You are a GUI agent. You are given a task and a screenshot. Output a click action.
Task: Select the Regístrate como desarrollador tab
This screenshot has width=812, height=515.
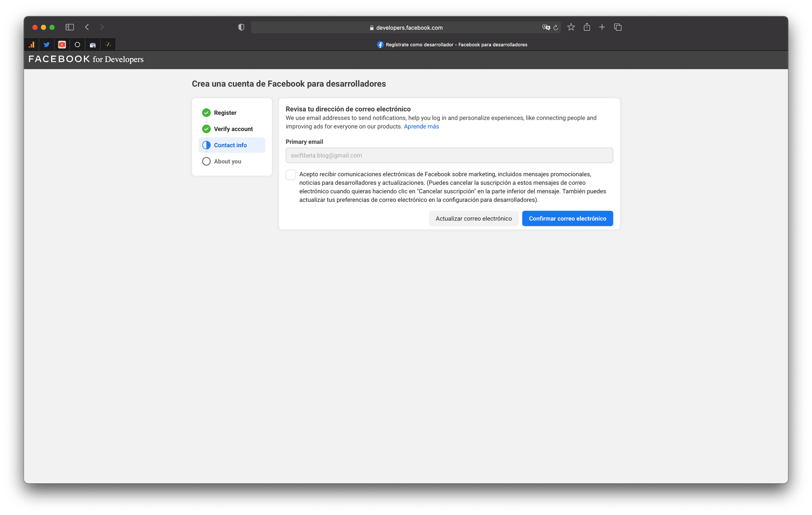(452, 45)
